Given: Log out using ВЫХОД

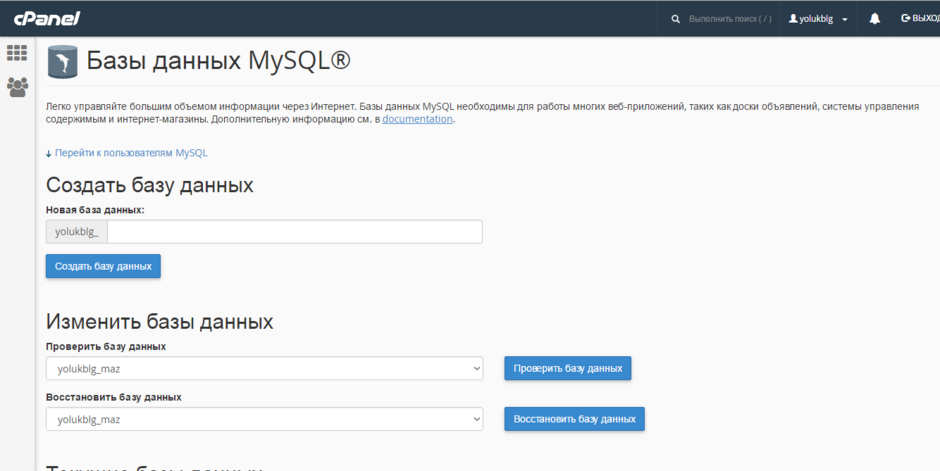Looking at the screenshot, I should coord(920,19).
